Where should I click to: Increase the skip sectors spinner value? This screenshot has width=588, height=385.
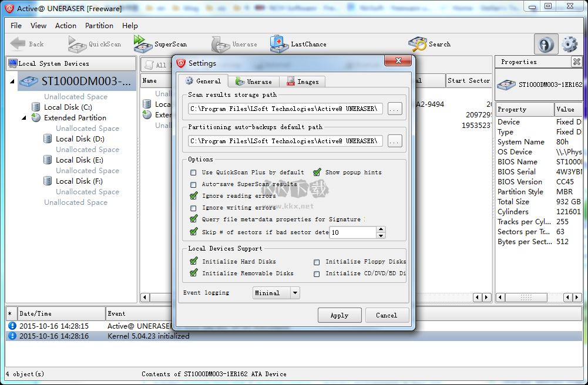[381, 229]
